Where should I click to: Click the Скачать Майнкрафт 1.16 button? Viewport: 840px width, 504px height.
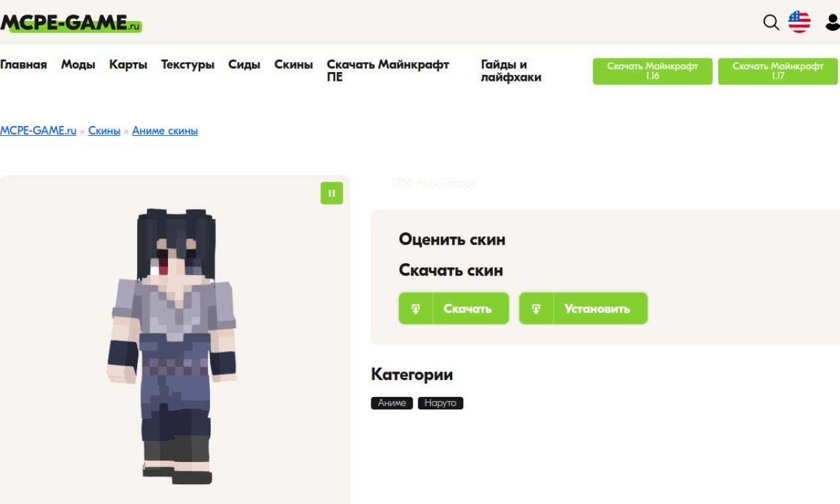652,71
